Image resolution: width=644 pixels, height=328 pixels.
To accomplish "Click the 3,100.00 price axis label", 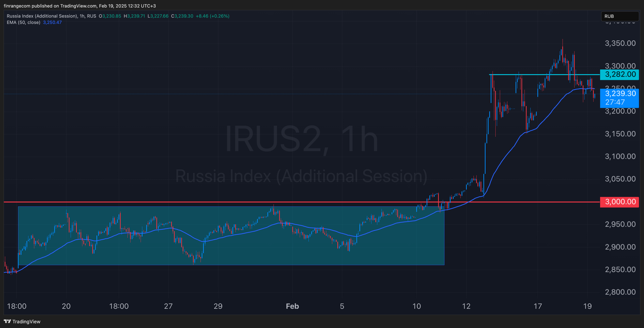I will click(620, 156).
